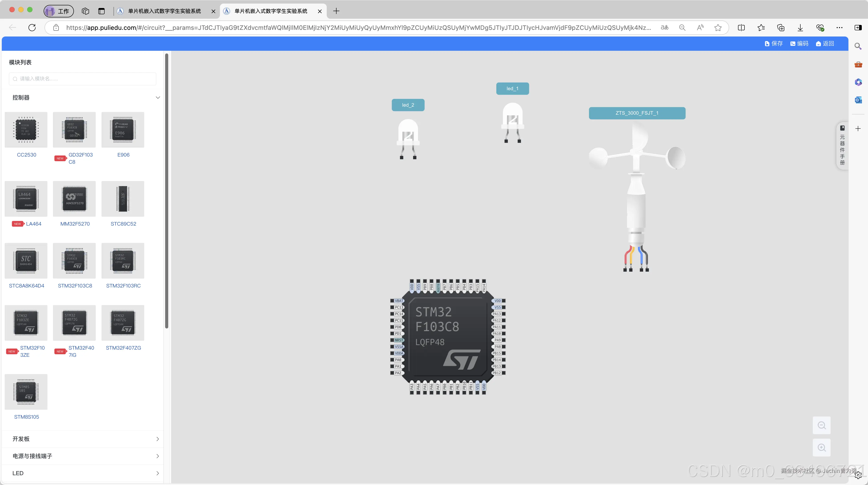Select the ZTS_3000_FSJT_1 sensor label
The height and width of the screenshot is (485, 868).
(x=637, y=113)
